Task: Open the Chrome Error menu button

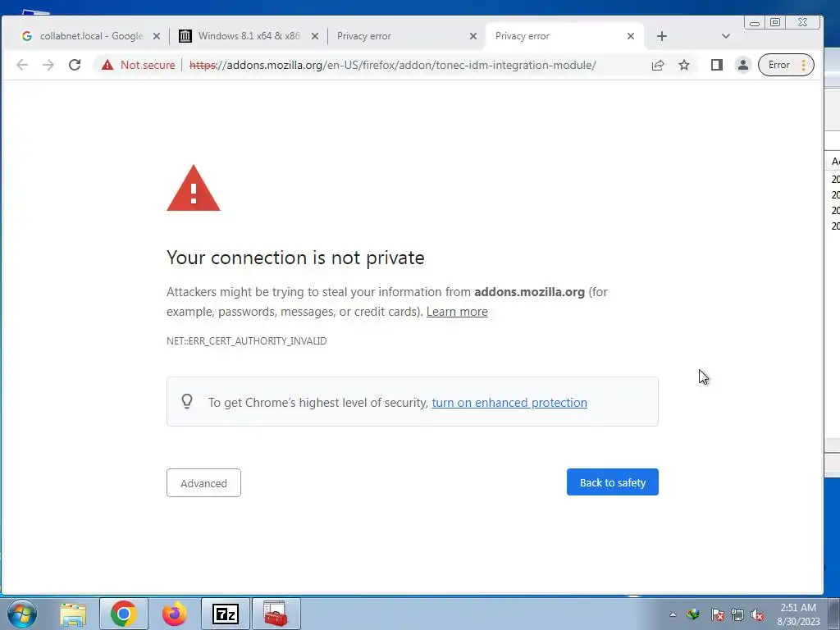Action: (786, 65)
